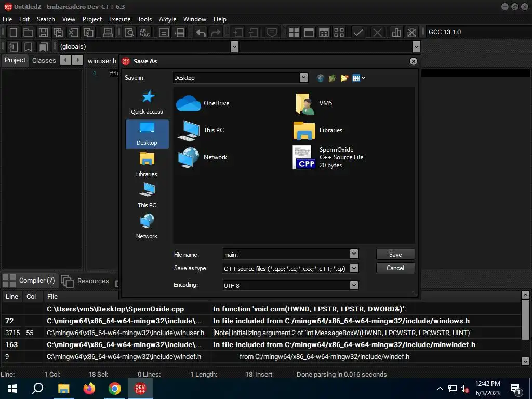Expand the (globals) scope dropdown
This screenshot has height=399, width=532.
pyautogui.click(x=234, y=46)
